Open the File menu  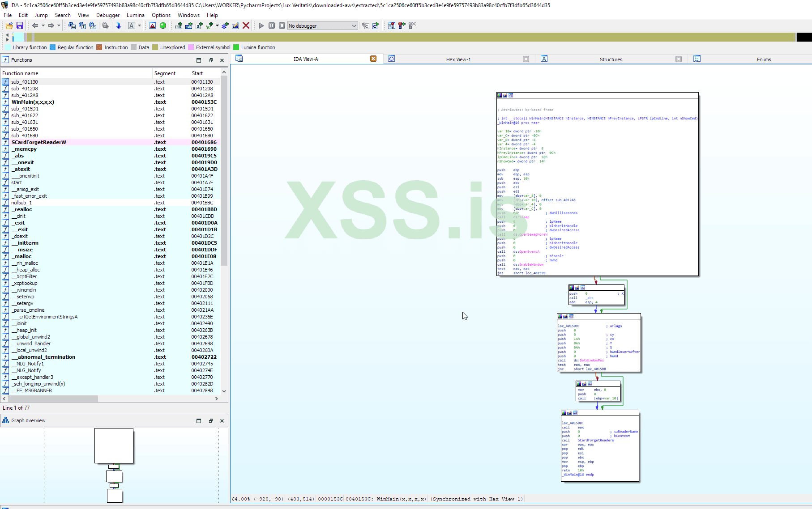(x=8, y=15)
